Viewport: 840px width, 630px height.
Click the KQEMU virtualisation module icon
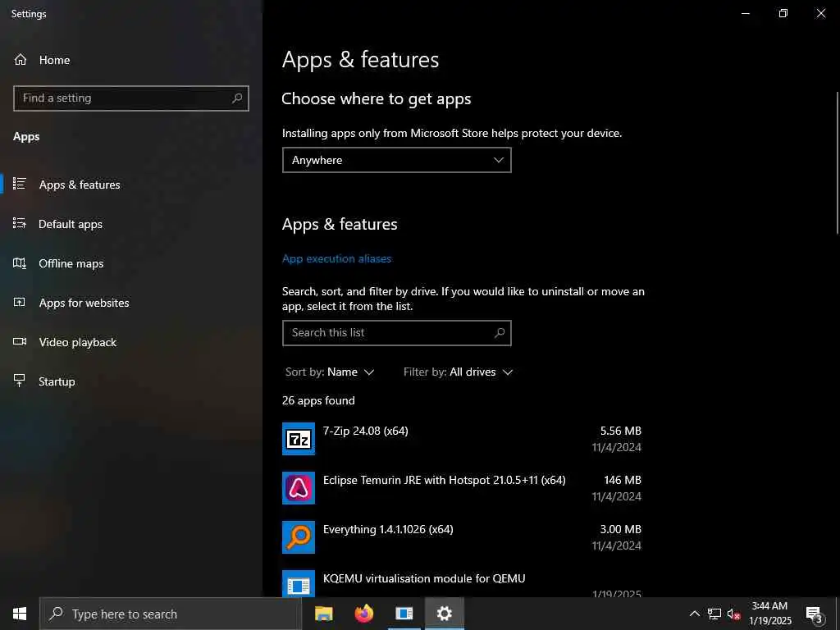pyautogui.click(x=299, y=584)
